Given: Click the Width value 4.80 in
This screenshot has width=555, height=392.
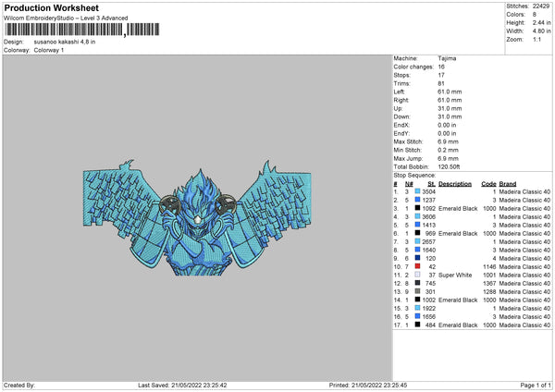Looking at the screenshot, I should pyautogui.click(x=541, y=31).
